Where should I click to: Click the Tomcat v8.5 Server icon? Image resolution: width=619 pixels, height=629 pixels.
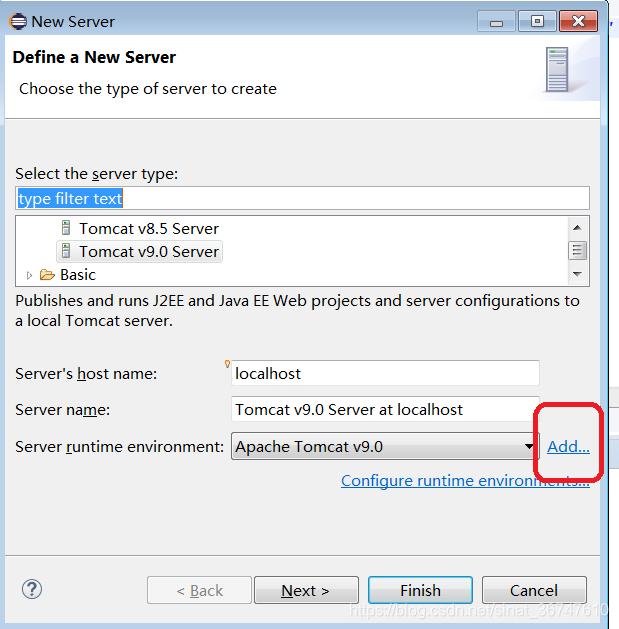point(66,228)
